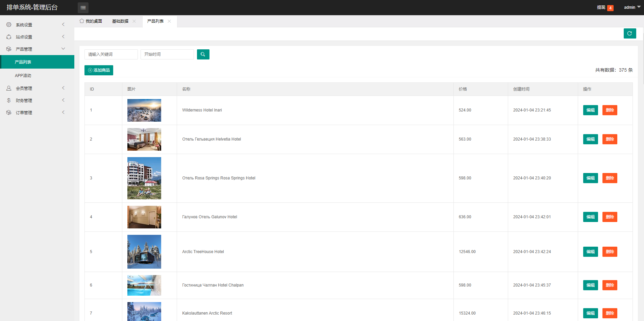Click the 系统设置 gear icon

point(9,25)
